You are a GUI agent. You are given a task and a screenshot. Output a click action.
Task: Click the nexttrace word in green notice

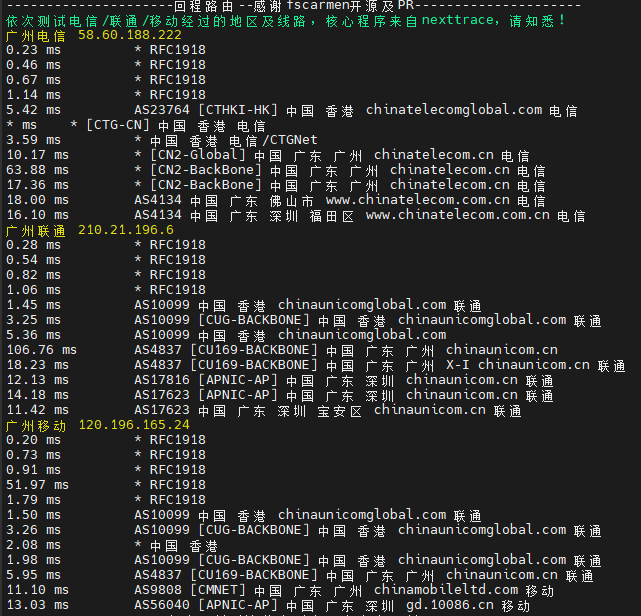[458, 20]
